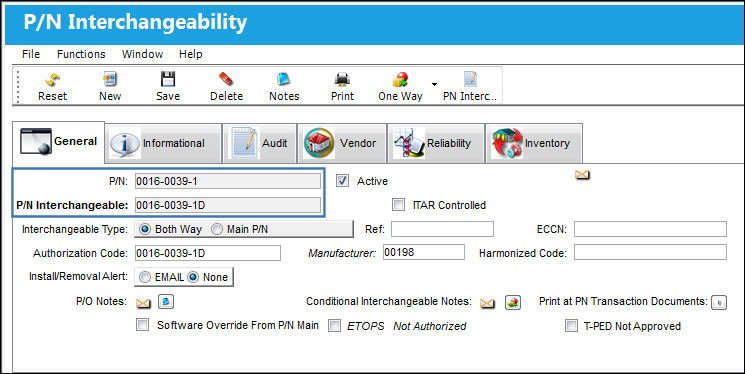Save the record via the Save icon
745x374 pixels.
pyautogui.click(x=168, y=79)
